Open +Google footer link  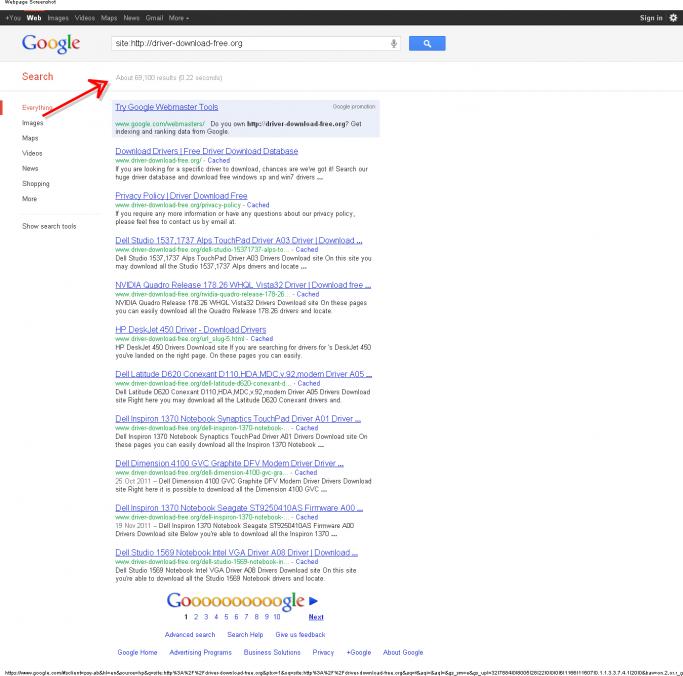[x=359, y=652]
